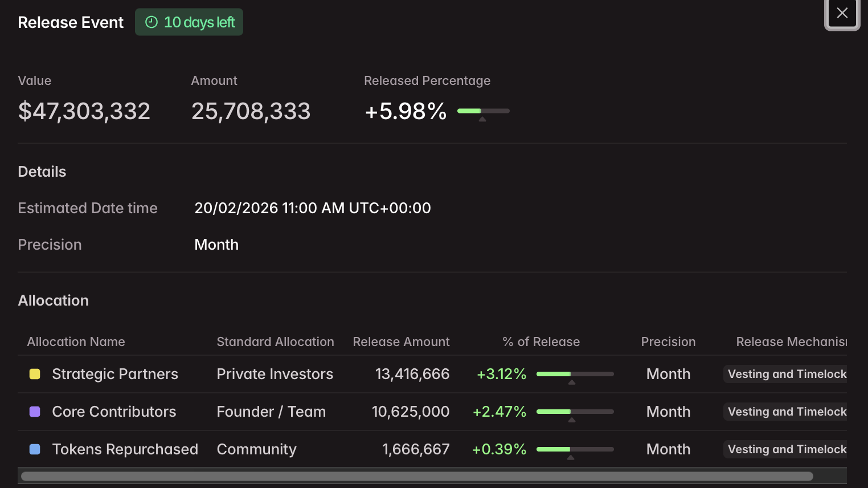Click Vesting and Timelock tag for Strategic Partners
This screenshot has width=868, height=488.
click(786, 374)
